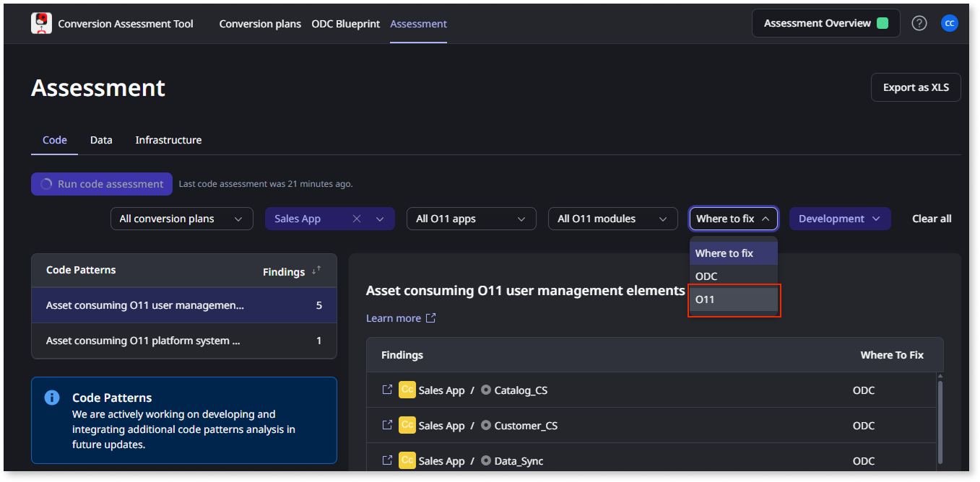Click the Where To Fix column header
The width and height of the screenshot is (980, 482).
point(892,355)
